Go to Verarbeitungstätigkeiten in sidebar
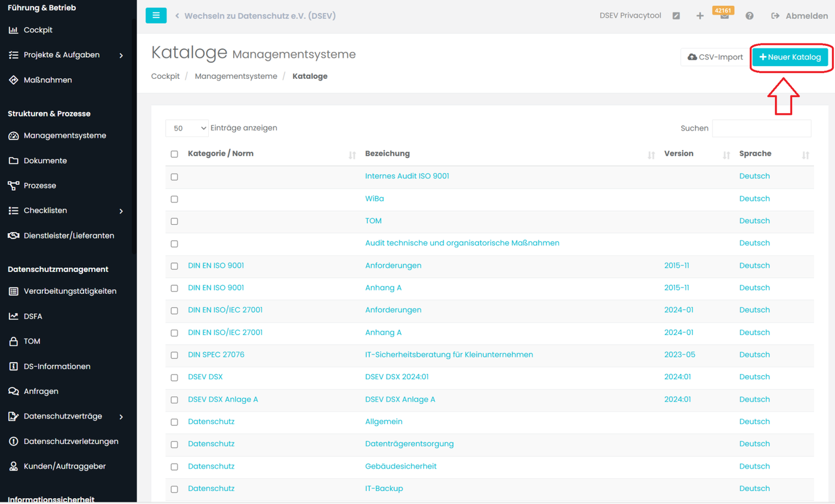This screenshot has width=835, height=504. pyautogui.click(x=70, y=291)
